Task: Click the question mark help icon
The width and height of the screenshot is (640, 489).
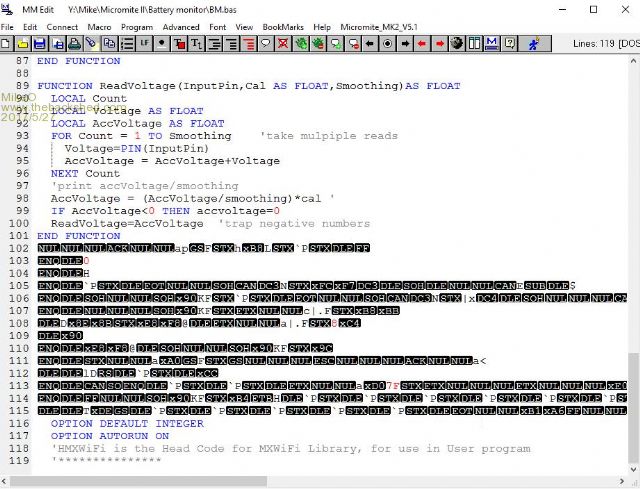Action: pyautogui.click(x=510, y=44)
